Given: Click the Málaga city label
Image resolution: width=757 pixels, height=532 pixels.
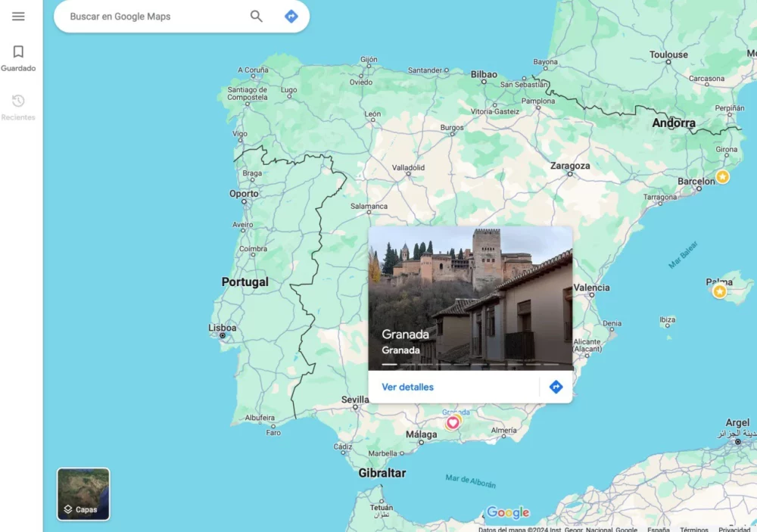Looking at the screenshot, I should click(422, 434).
